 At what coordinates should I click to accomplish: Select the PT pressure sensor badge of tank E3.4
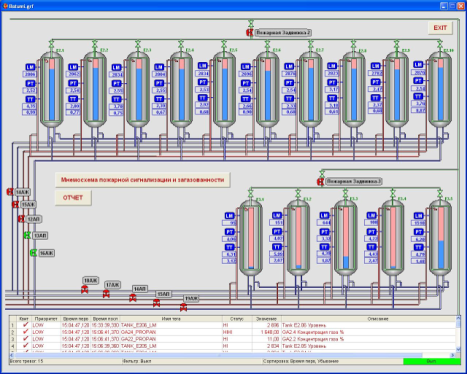pyautogui.click(x=372, y=232)
